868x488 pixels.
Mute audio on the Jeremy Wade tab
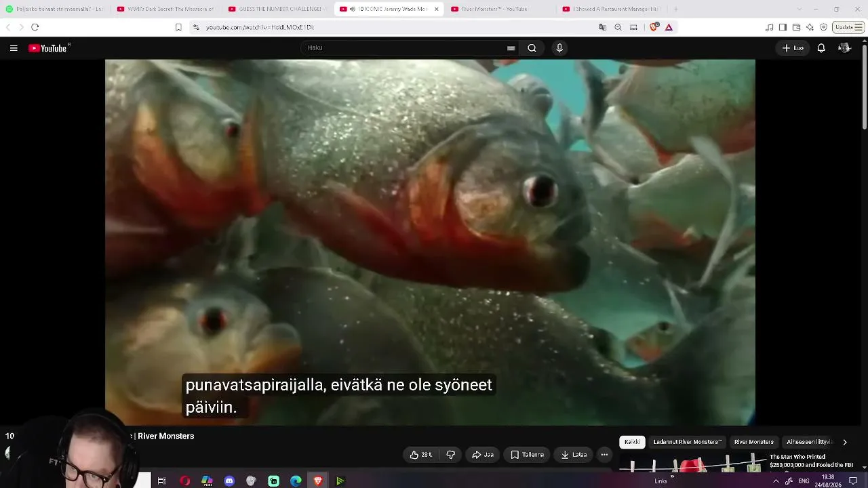352,9
